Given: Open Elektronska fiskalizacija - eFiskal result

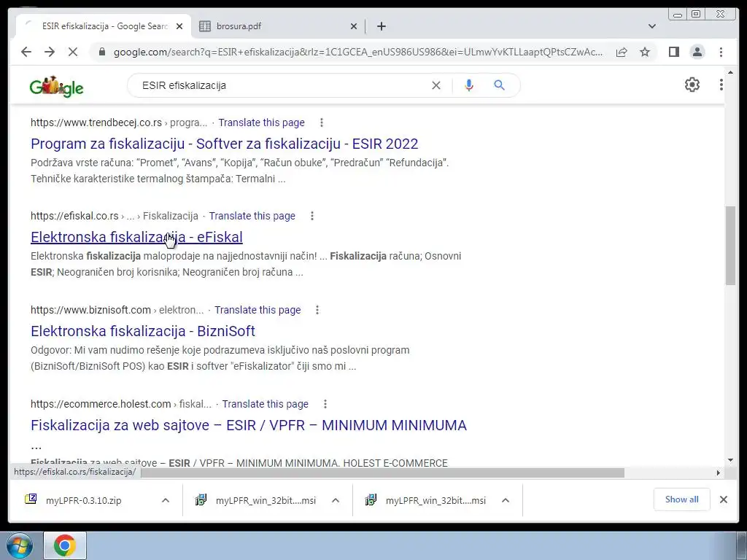Looking at the screenshot, I should point(136,237).
